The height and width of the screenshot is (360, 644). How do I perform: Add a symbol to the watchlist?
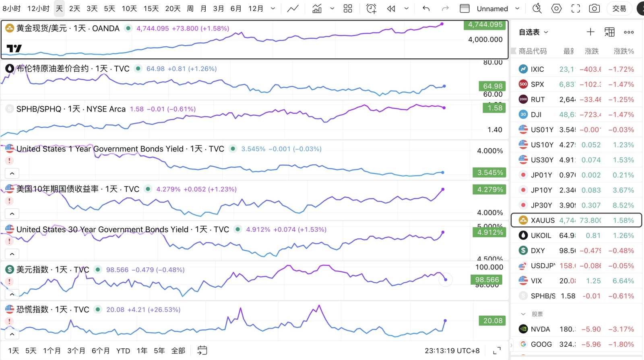pos(590,32)
